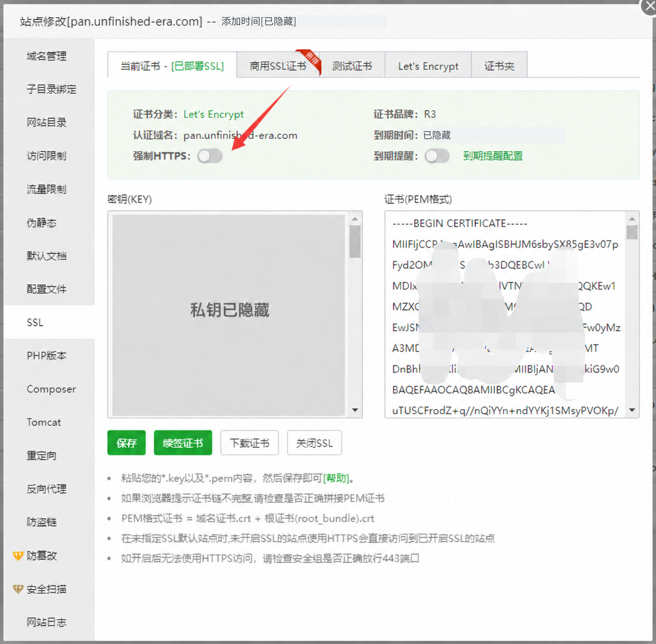Screen dimensions: 656x644
Task: Open 防篡改 label in sidebar
Action: [42, 555]
